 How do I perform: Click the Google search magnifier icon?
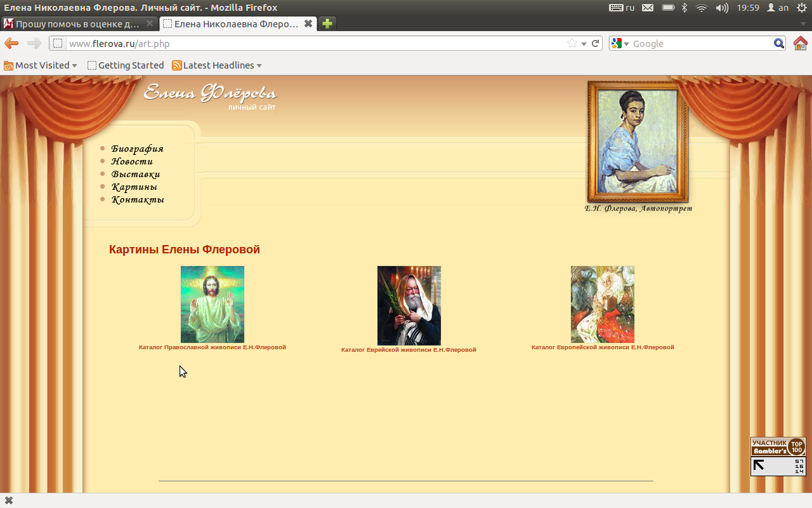click(779, 43)
